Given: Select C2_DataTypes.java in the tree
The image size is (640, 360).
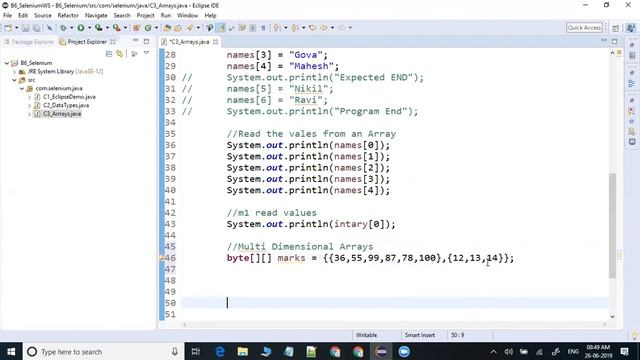Looking at the screenshot, I should click(x=66, y=105).
